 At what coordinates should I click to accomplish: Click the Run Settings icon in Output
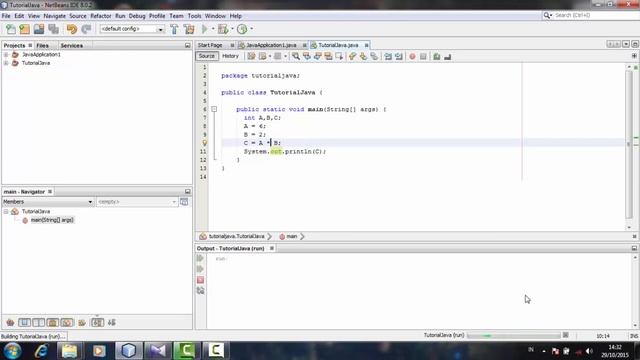coord(200,291)
